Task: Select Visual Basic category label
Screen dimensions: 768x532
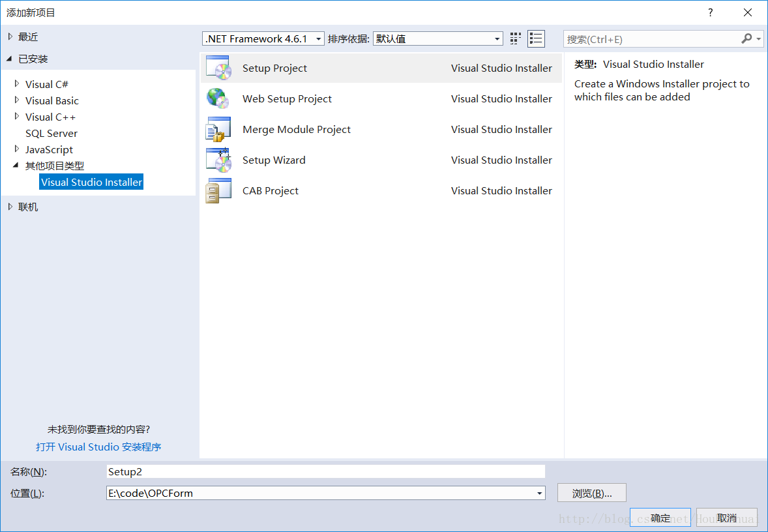Action: pos(52,100)
